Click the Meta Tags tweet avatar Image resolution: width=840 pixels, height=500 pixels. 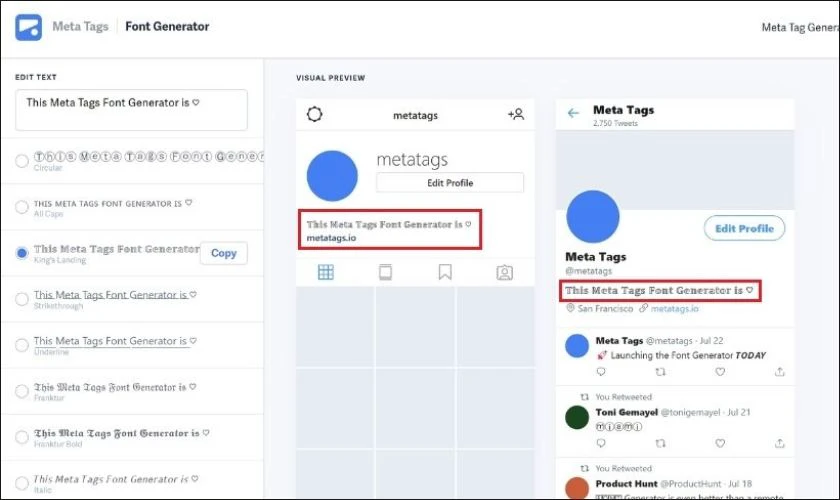577,346
